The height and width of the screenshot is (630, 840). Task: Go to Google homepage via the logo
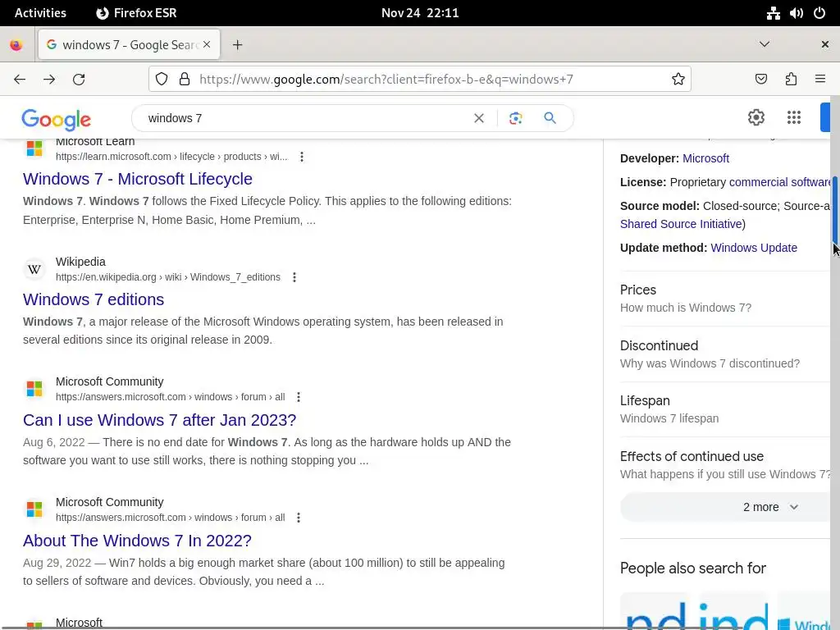pyautogui.click(x=57, y=119)
